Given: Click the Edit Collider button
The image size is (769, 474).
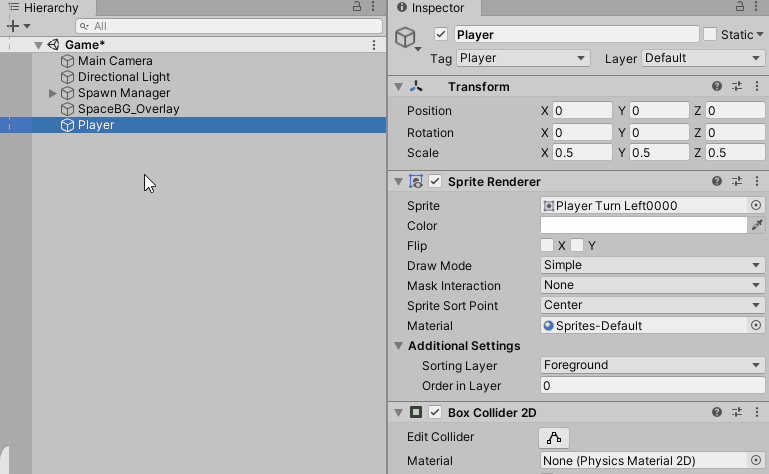Looking at the screenshot, I should [554, 438].
